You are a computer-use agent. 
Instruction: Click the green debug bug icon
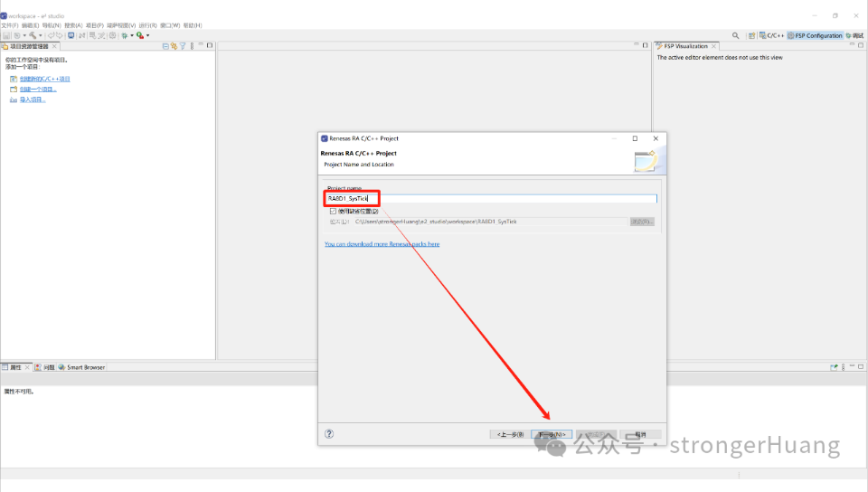pos(125,35)
